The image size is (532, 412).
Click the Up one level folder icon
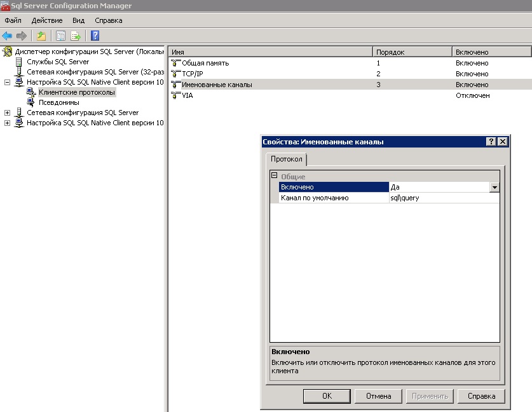[41, 36]
